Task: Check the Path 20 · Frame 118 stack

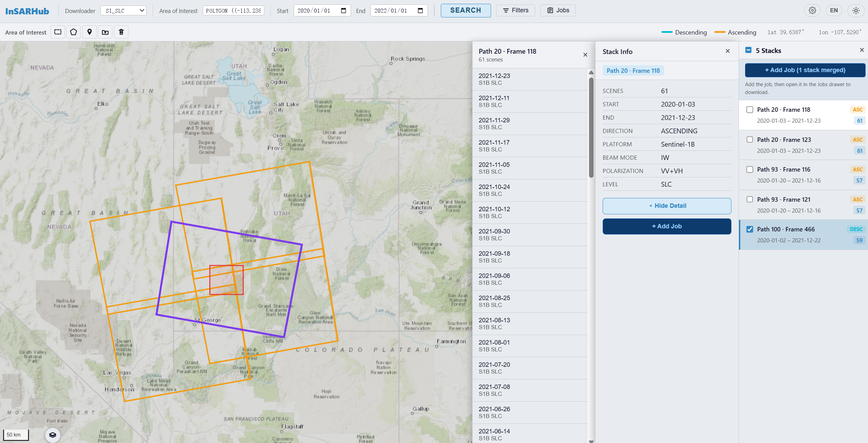Action: (750, 110)
